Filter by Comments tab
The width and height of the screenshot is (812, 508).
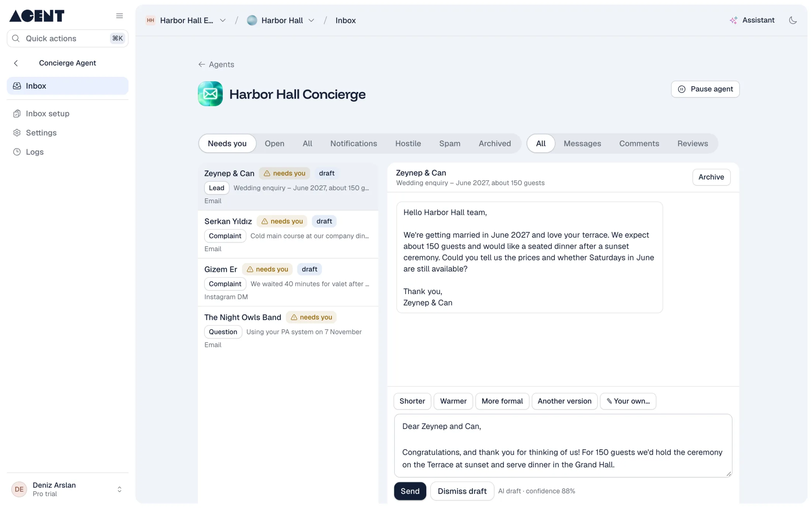[x=639, y=143]
